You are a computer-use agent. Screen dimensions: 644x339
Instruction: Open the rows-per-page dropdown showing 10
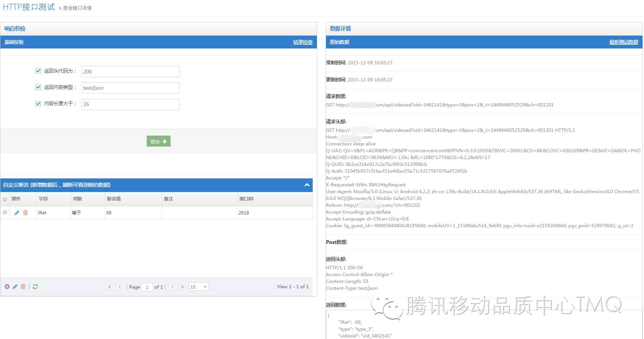(199, 287)
